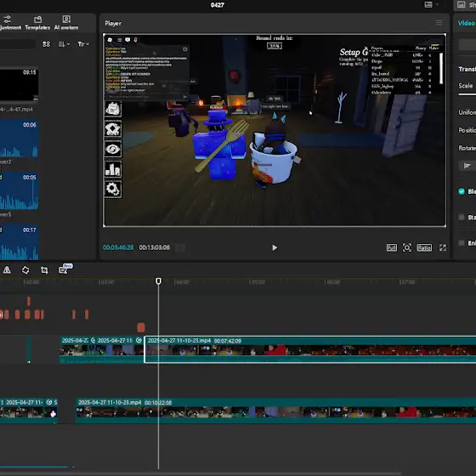This screenshot has width=476, height=476.
Task: Click the Uniform scale label
Action: pos(467,112)
